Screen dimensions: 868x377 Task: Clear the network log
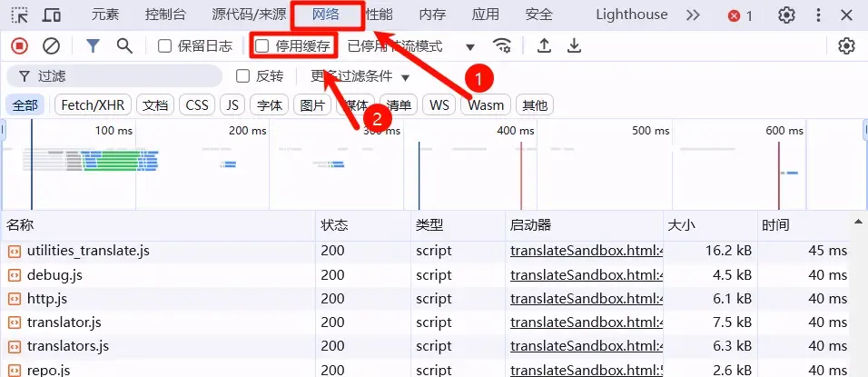(x=51, y=46)
